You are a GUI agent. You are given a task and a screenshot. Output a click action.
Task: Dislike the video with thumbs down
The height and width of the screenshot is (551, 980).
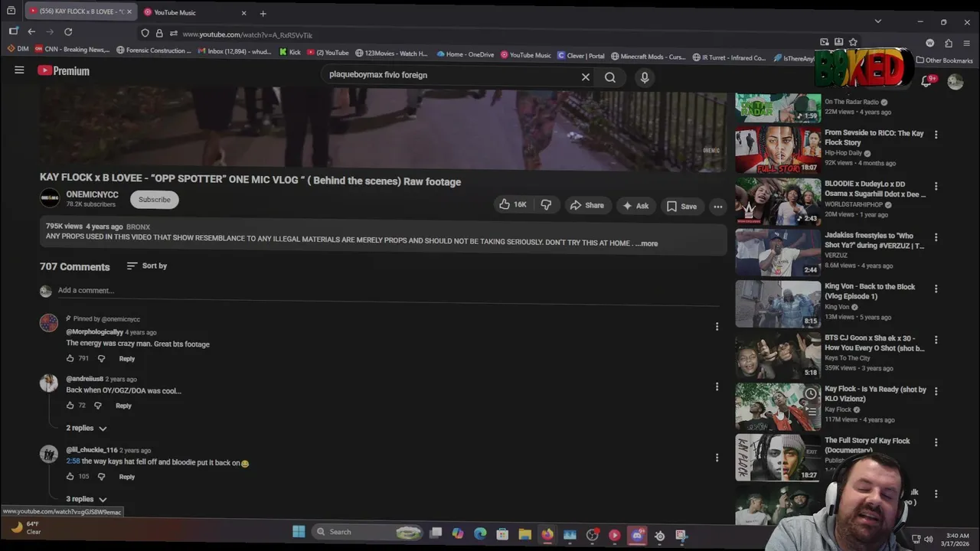[546, 205]
